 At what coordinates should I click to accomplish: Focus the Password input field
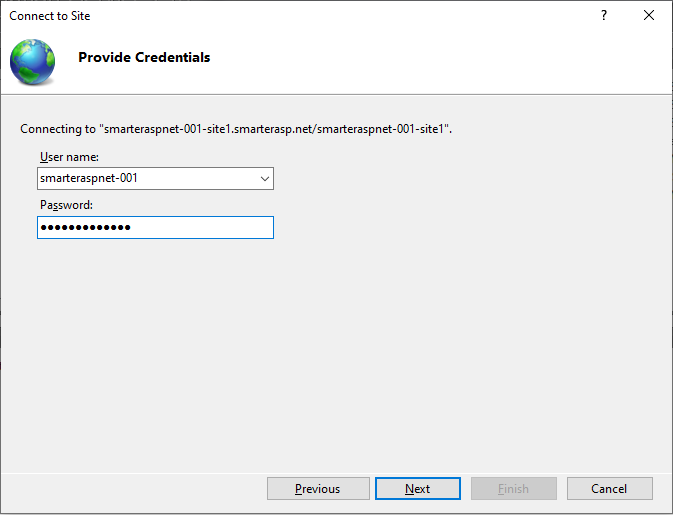point(155,227)
